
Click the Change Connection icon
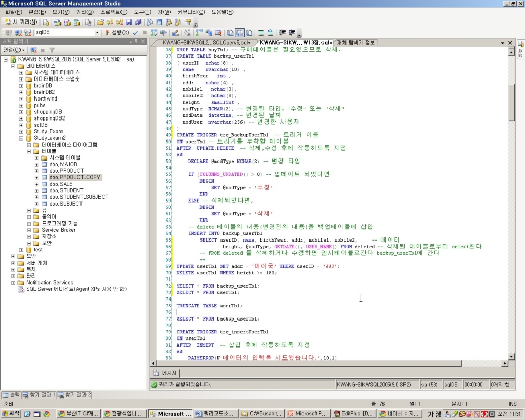[x=28, y=32]
